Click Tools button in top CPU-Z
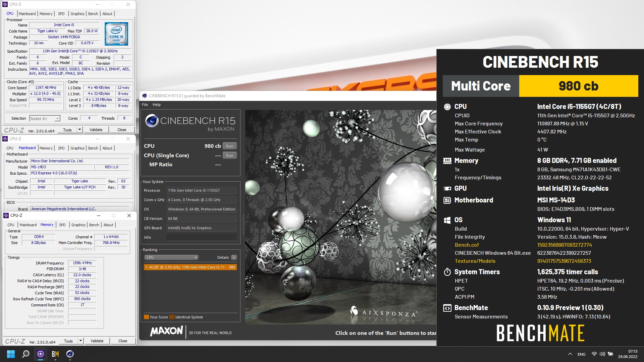 (67, 130)
